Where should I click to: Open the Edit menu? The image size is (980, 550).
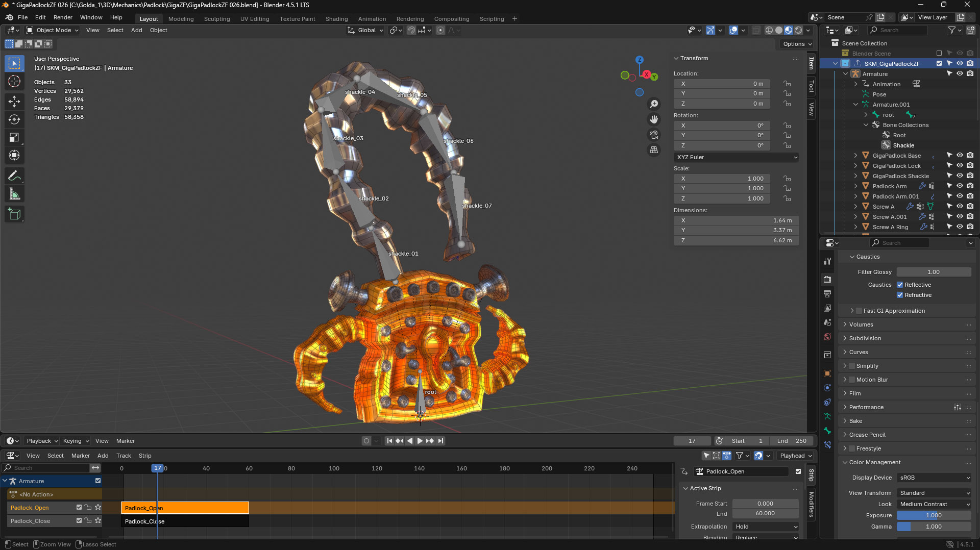point(40,17)
